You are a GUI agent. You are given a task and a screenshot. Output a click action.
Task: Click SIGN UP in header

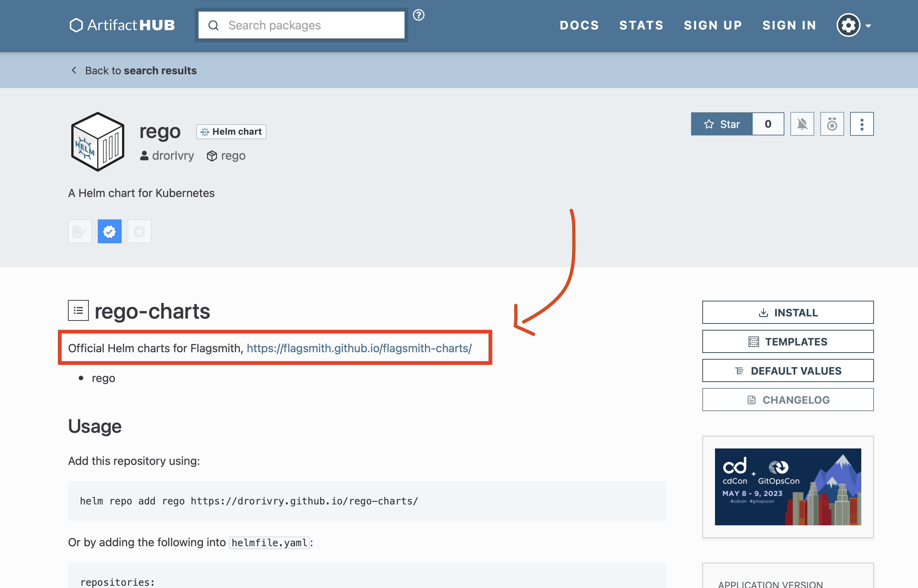click(x=713, y=25)
